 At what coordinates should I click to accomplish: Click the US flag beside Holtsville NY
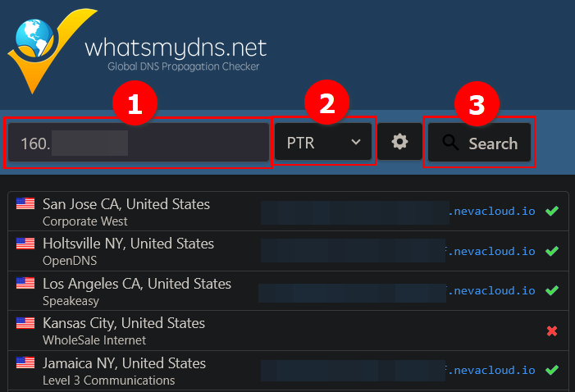coord(25,243)
